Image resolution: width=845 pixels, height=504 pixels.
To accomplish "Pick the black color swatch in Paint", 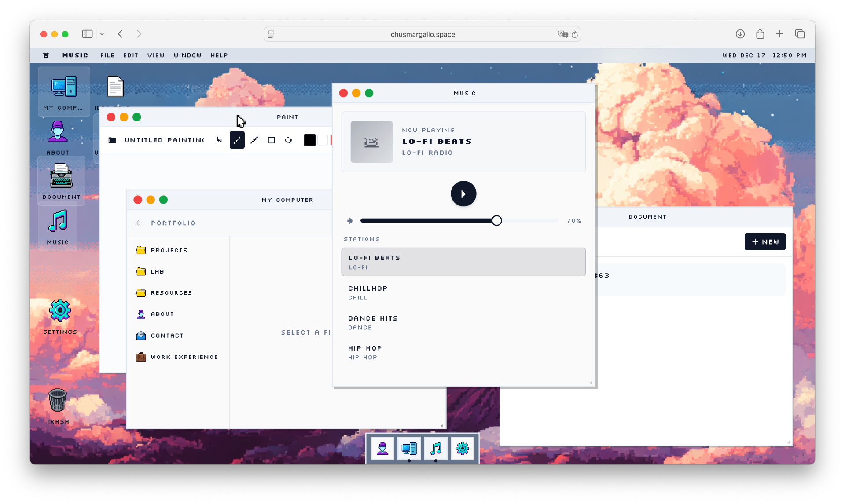I will (310, 139).
